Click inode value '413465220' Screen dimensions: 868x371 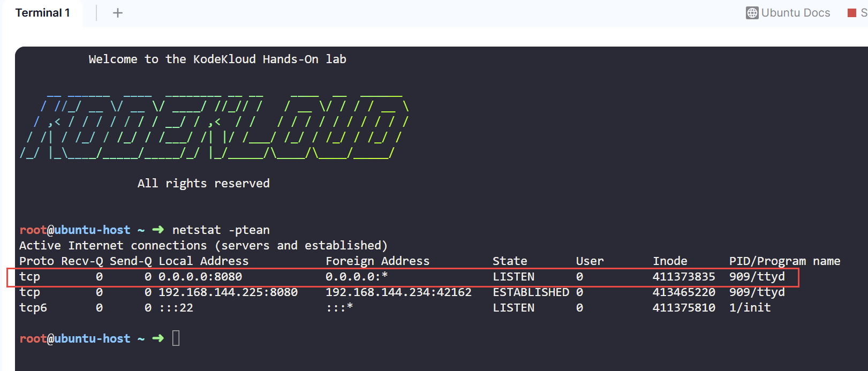(684, 292)
